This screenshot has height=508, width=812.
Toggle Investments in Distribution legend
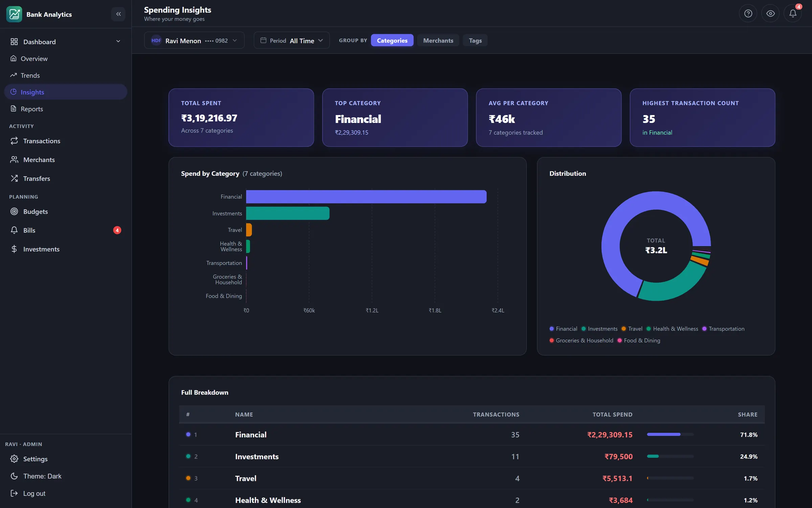[x=600, y=329]
